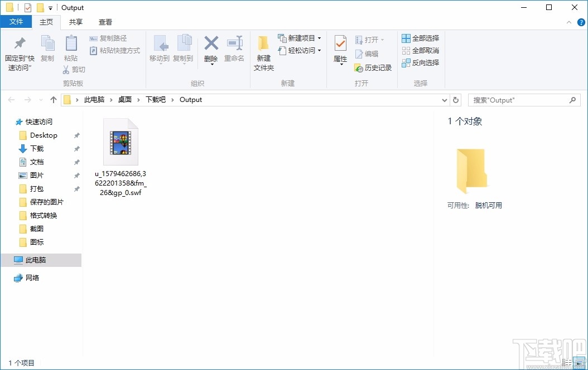Select the SWF file thumbnail
The image size is (588, 370).
pyautogui.click(x=120, y=141)
